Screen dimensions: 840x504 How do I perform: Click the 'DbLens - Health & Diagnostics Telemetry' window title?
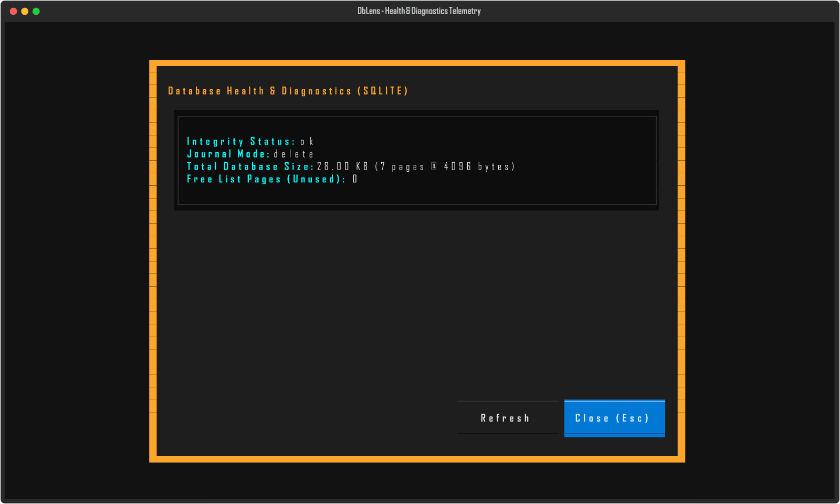[419, 11]
